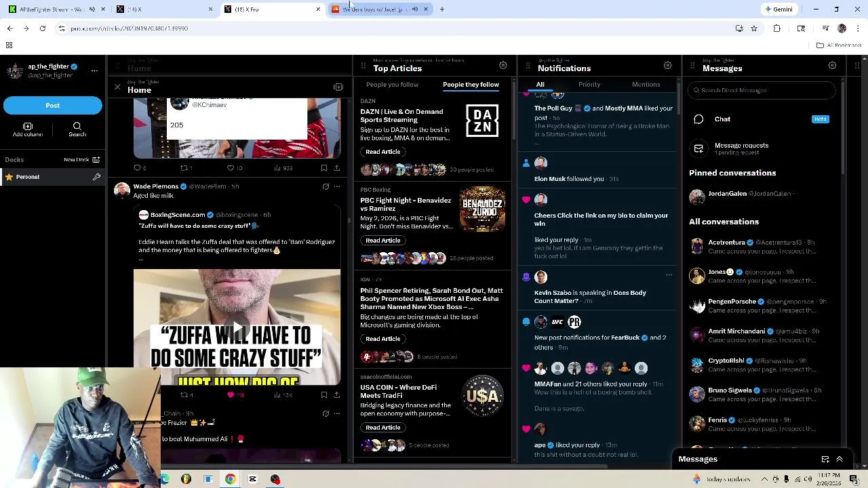The width and height of the screenshot is (868, 488).
Task: Select the Mentions notifications tab
Action: point(646,85)
